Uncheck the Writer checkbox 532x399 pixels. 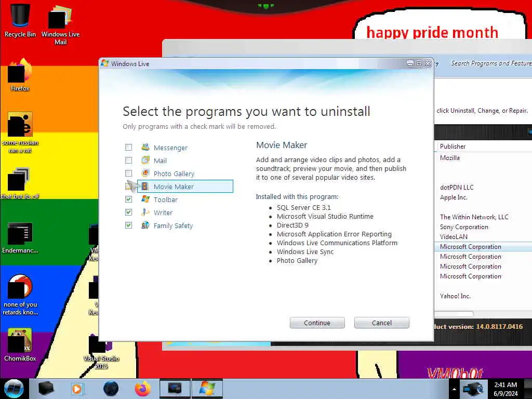tap(129, 212)
